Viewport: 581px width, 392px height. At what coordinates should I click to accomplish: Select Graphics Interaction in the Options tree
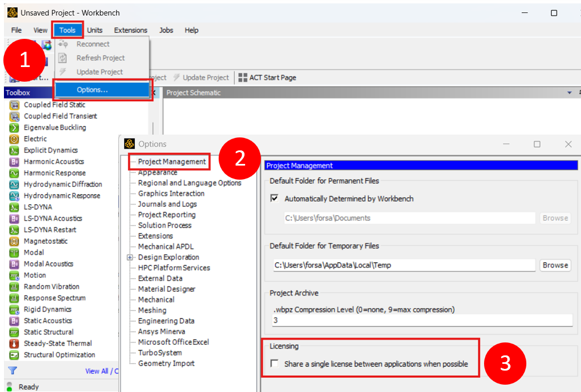[x=171, y=194]
